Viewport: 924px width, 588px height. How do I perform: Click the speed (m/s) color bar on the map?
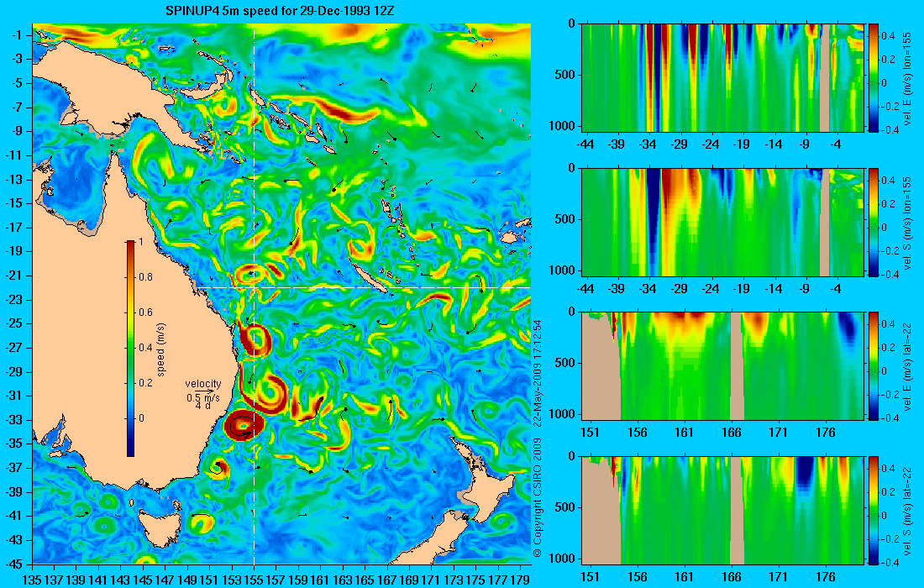point(130,349)
